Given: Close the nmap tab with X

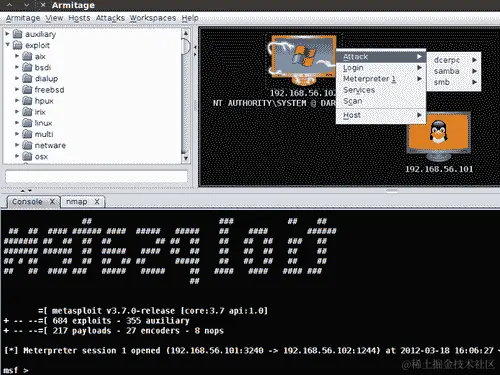Looking at the screenshot, I should [x=97, y=202].
